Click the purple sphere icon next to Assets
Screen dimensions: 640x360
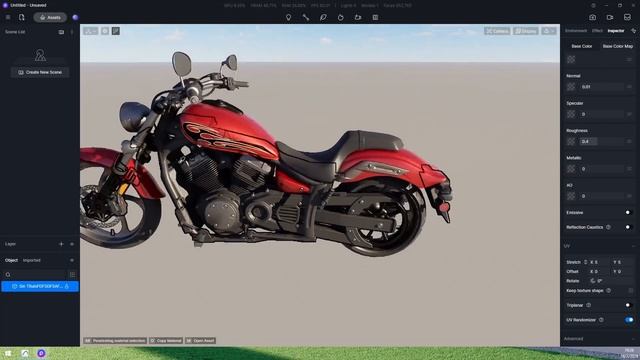click(x=75, y=18)
